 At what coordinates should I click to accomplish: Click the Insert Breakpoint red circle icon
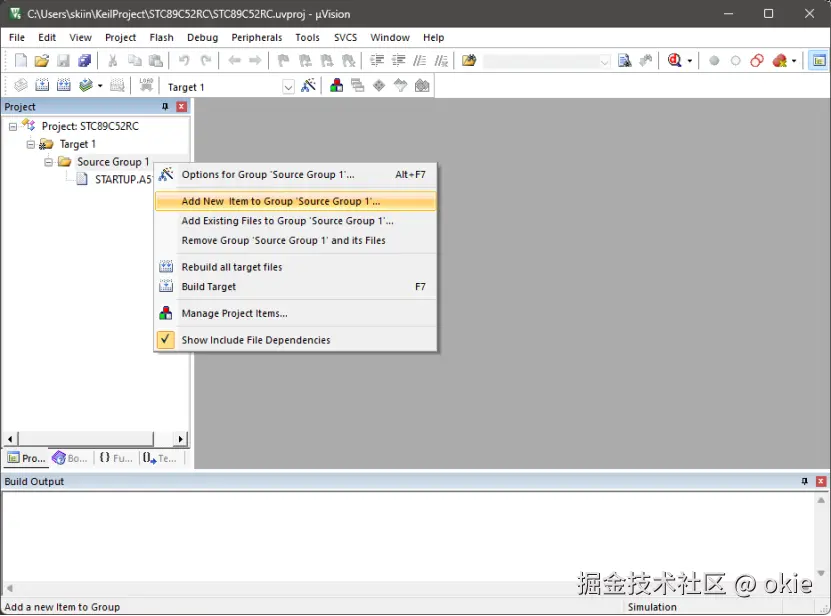(714, 60)
